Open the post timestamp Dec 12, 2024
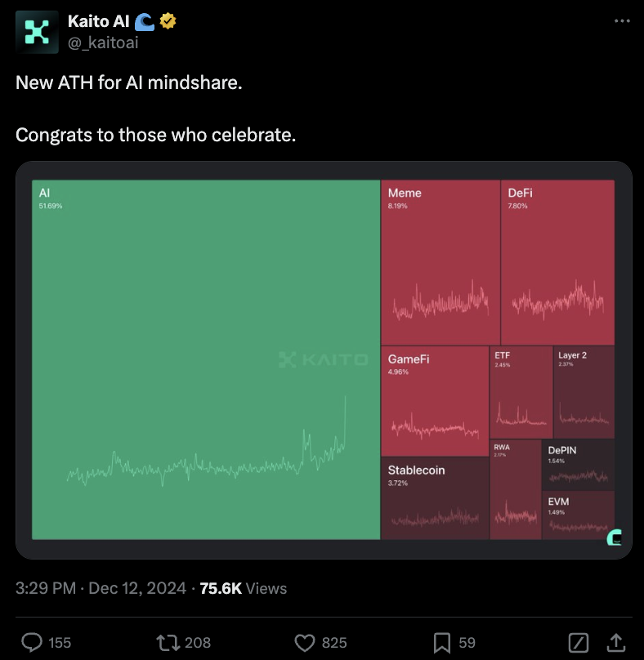644x660 pixels. click(137, 588)
